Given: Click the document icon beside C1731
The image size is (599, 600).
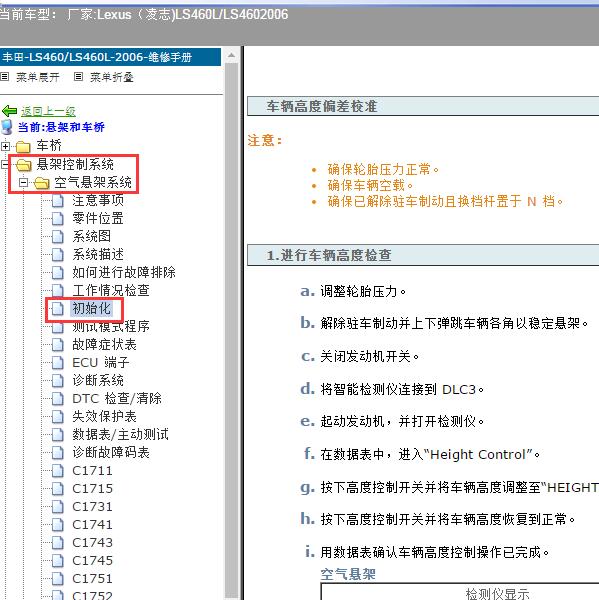Looking at the screenshot, I should (x=58, y=507).
